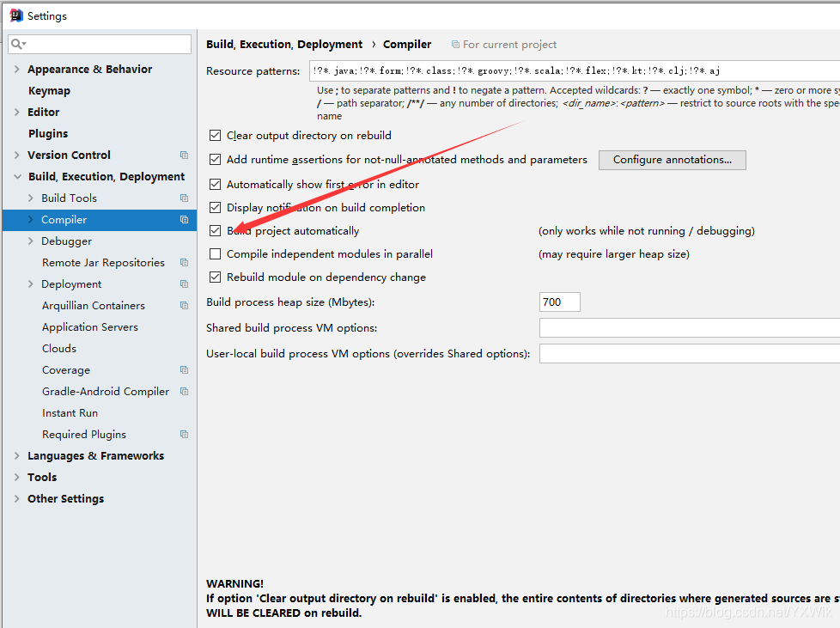Disable Display notification on build completion
This screenshot has width=840, height=628.
click(x=215, y=207)
